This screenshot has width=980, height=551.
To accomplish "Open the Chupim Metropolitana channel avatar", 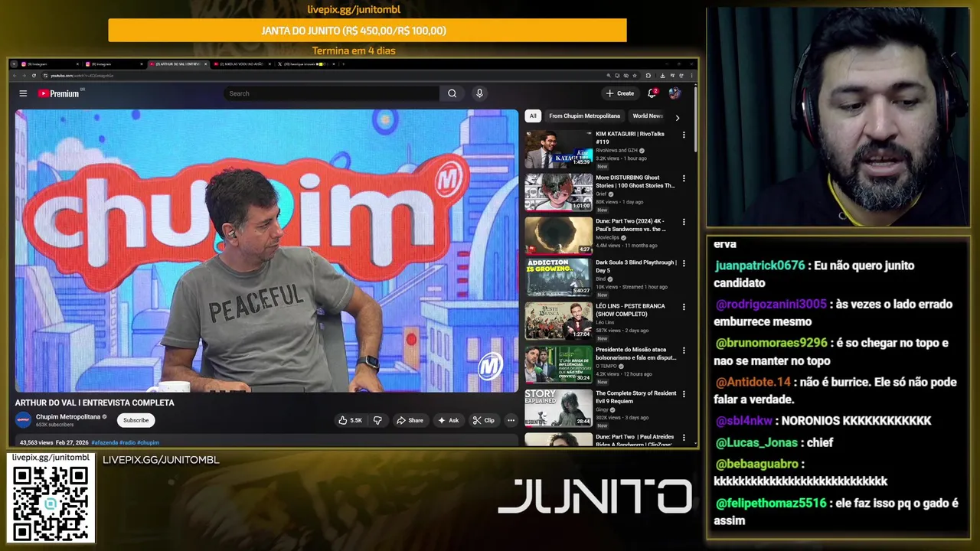I will 23,419.
